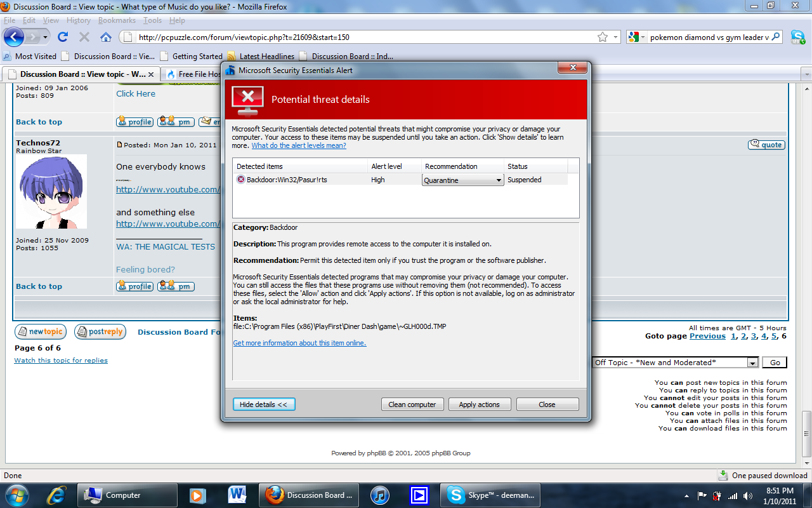Open 'Get more information about this item online' link
The width and height of the screenshot is (812, 508).
click(x=299, y=343)
